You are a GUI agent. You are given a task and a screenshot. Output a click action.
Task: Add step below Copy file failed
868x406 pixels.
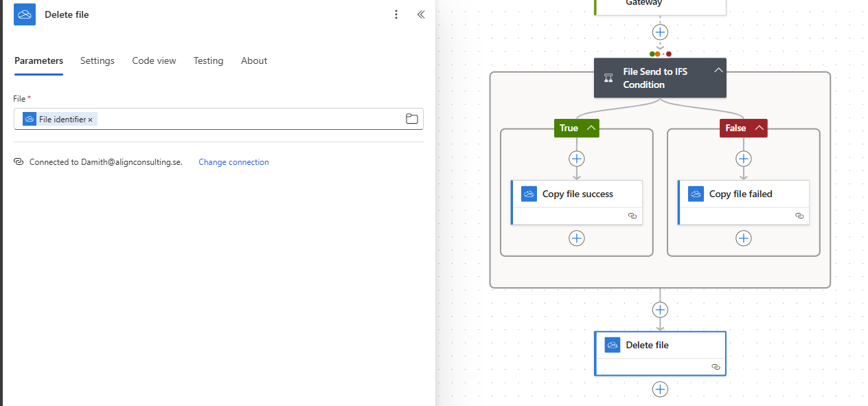point(744,238)
